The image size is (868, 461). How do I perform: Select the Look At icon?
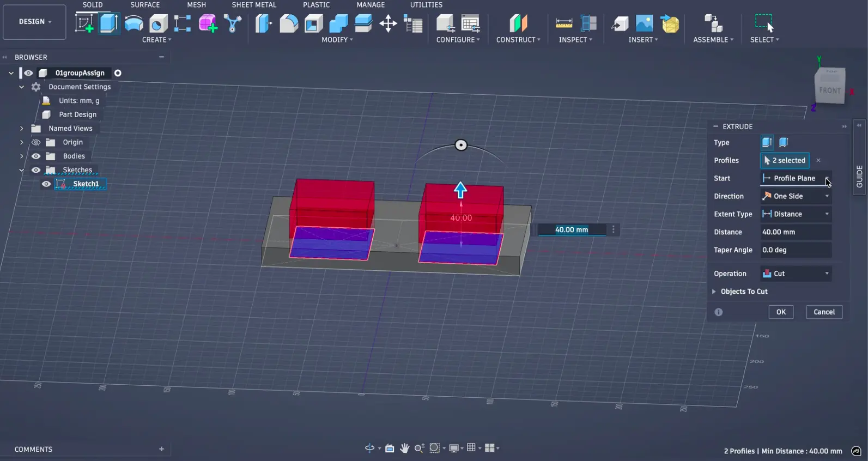[390, 448]
